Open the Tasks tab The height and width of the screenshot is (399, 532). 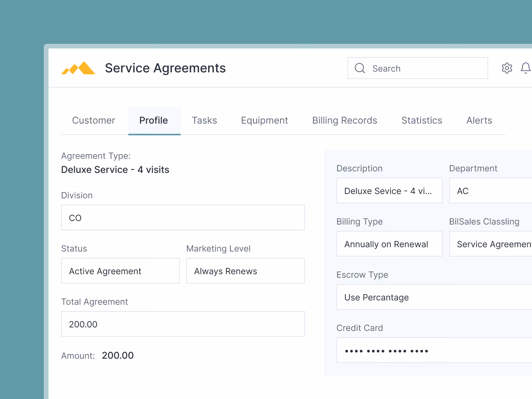(204, 120)
